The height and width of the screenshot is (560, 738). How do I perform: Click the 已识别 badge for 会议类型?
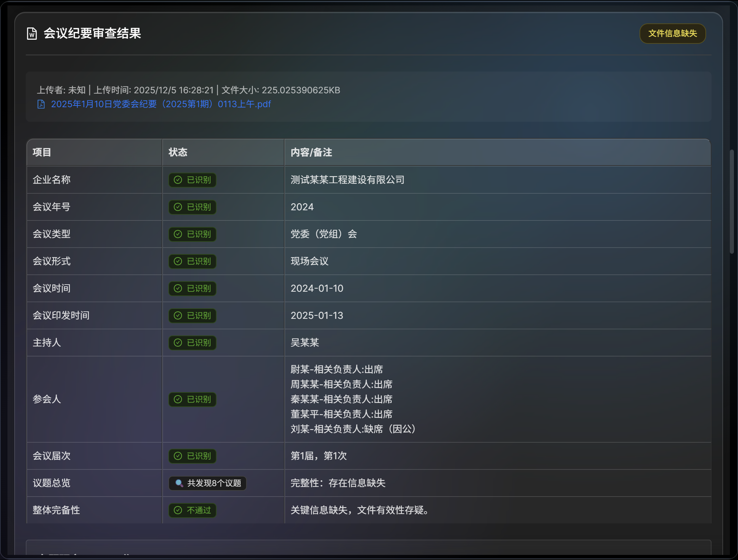[x=192, y=234]
